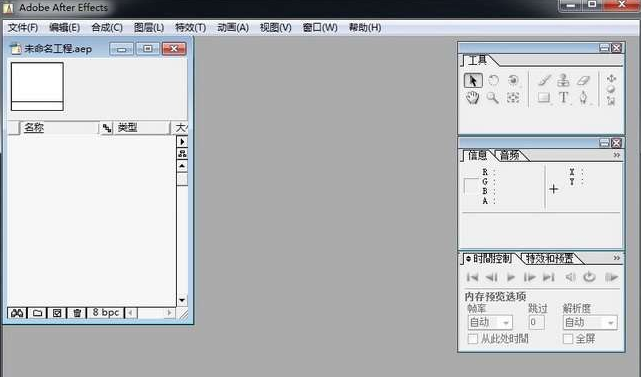The height and width of the screenshot is (377, 641).
Task: Select the Brush tool
Action: click(x=544, y=80)
